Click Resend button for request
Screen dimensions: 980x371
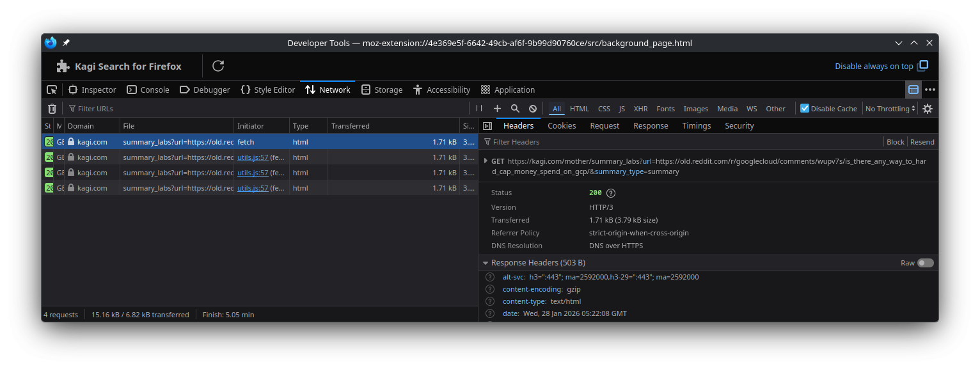(922, 142)
